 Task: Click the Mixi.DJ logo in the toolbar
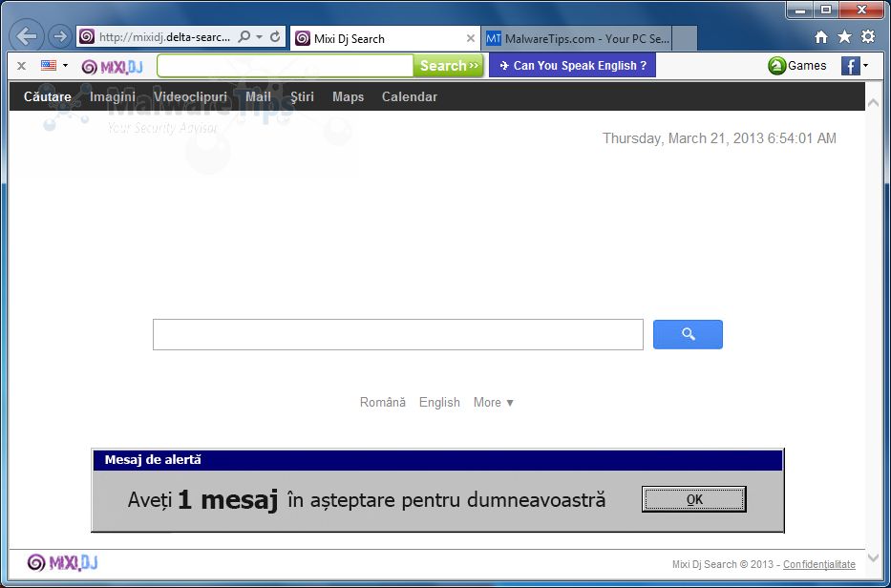pos(112,66)
